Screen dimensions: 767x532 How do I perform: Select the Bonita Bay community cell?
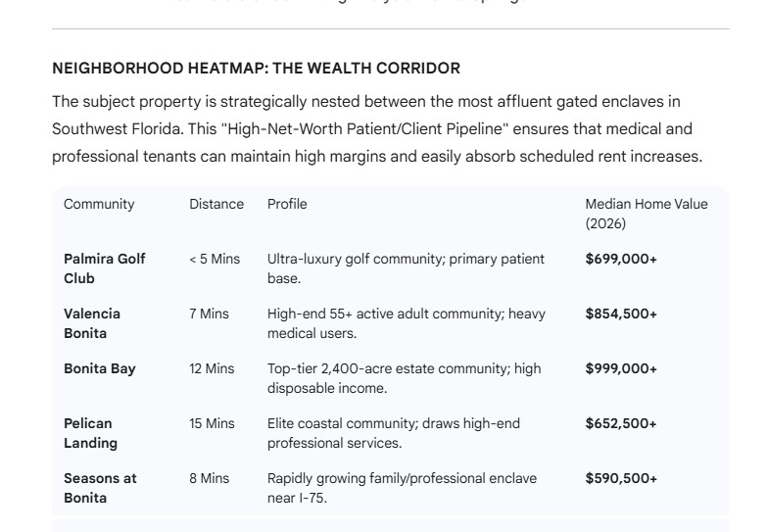(100, 368)
